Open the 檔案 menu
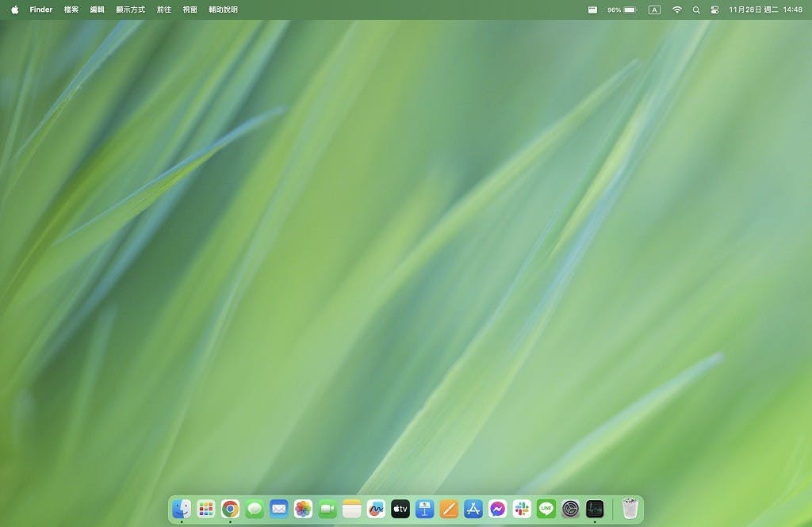This screenshot has height=527, width=812. click(71, 10)
